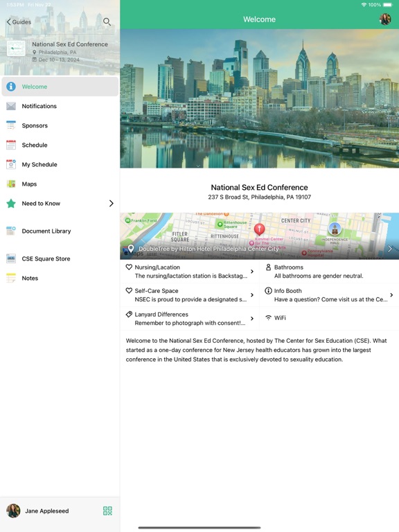Click the Welcome header title
Screen dimensions: 399x532
pyautogui.click(x=260, y=19)
